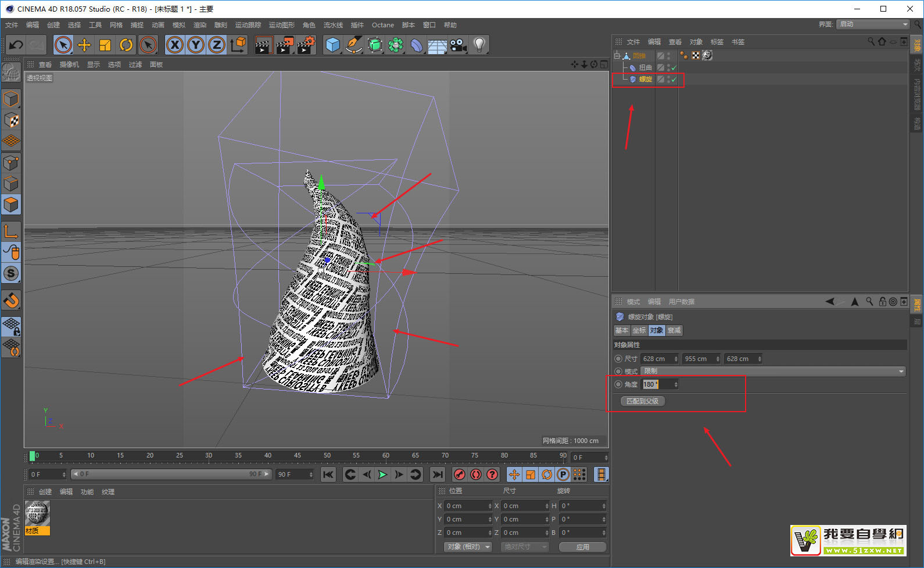Add a Floor environment object
This screenshot has width=924, height=568.
point(437,45)
